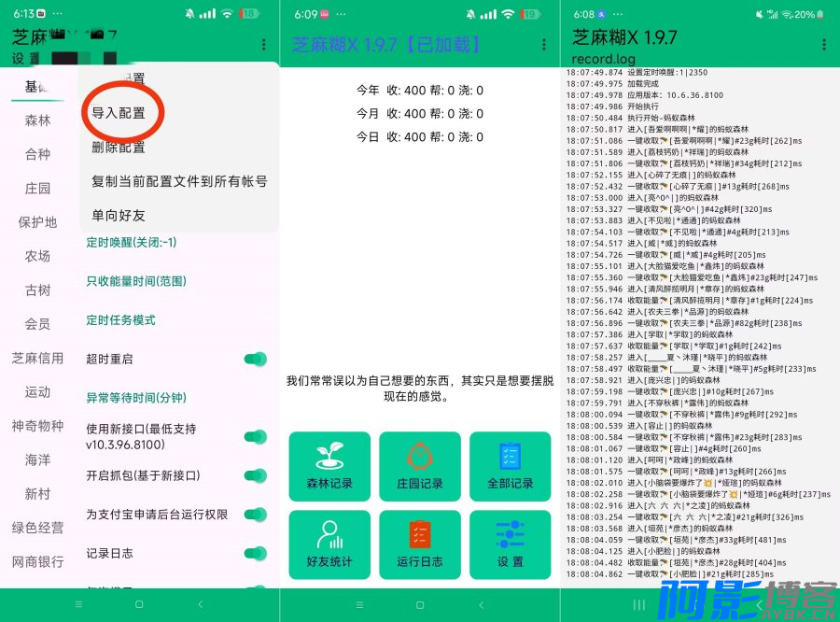The image size is (840, 622).
Task: Tap the 芝麻糊X 1.9.7【已加载】 title
Action: [386, 45]
